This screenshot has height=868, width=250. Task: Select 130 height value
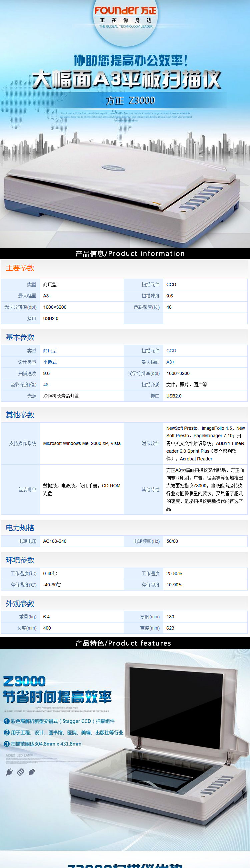pos(170,617)
